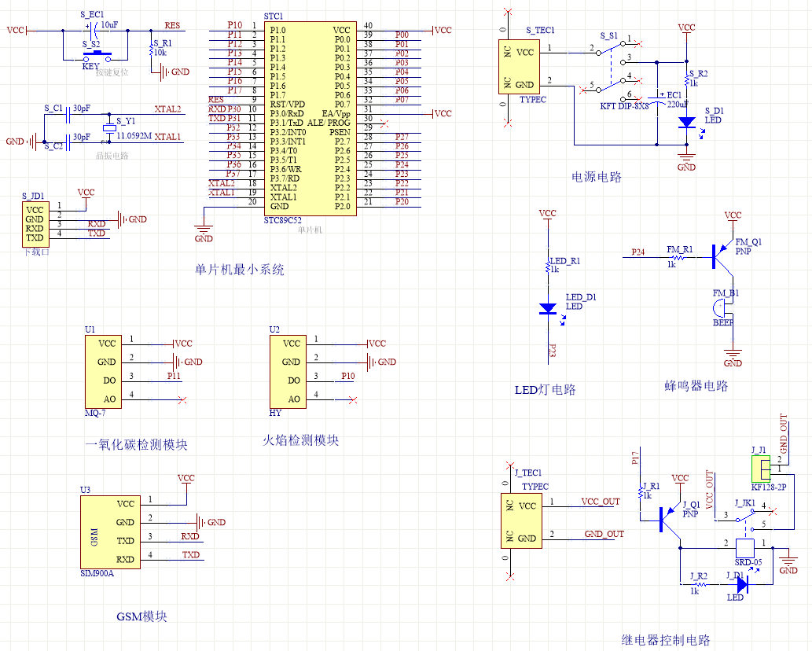Click the FM_Q1 PNP transistor
The width and height of the screenshot is (812, 651).
[x=723, y=257]
